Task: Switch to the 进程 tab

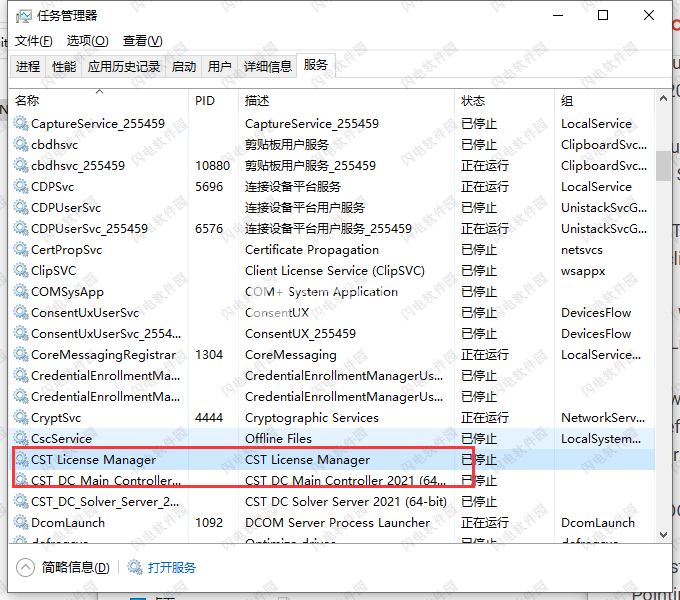Action: 28,67
